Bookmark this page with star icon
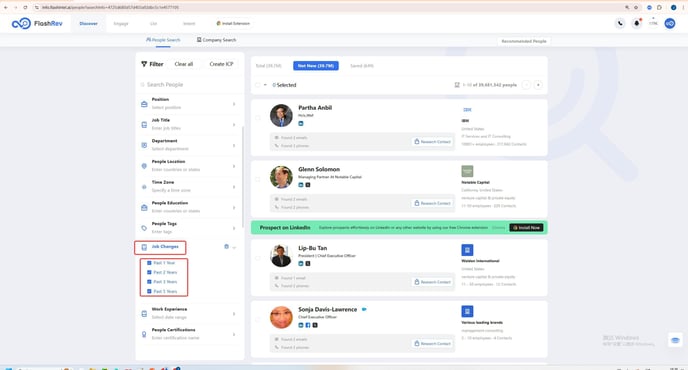Image resolution: width=688 pixels, height=370 pixels. tap(636, 7)
